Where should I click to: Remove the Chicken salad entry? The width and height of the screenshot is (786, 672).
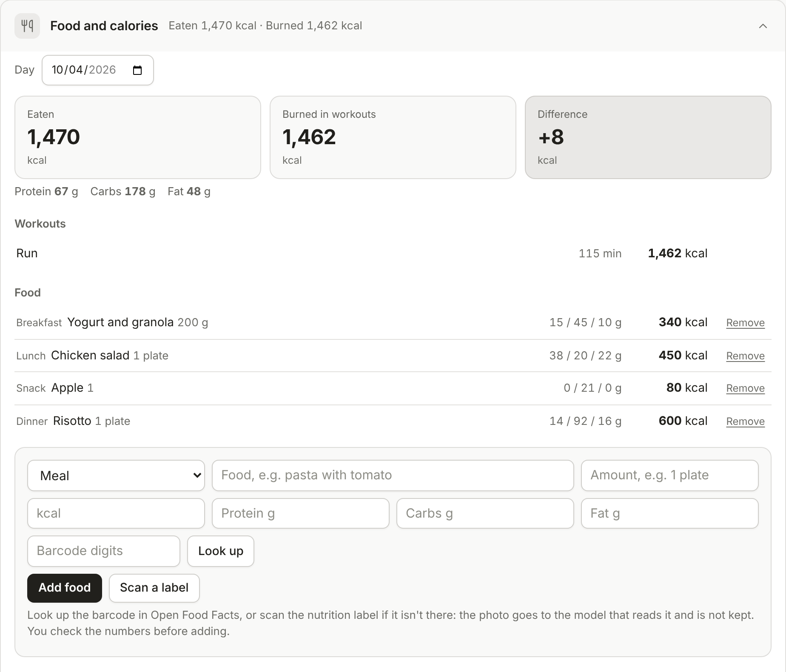tap(745, 356)
